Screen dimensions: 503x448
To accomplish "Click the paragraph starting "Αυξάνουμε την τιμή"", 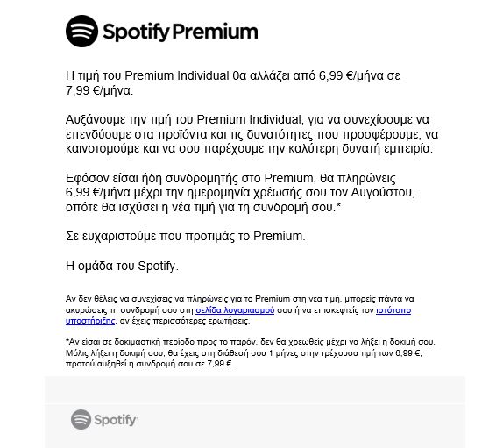I will coord(251,134).
